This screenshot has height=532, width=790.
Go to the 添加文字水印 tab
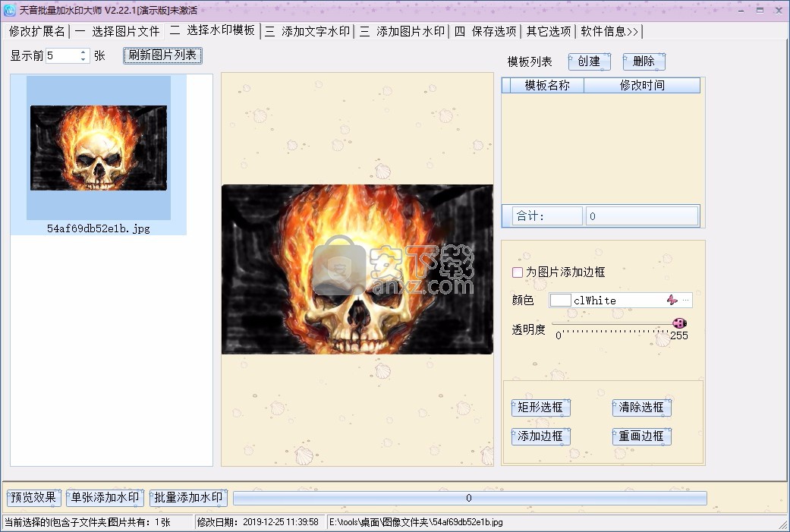[x=307, y=31]
